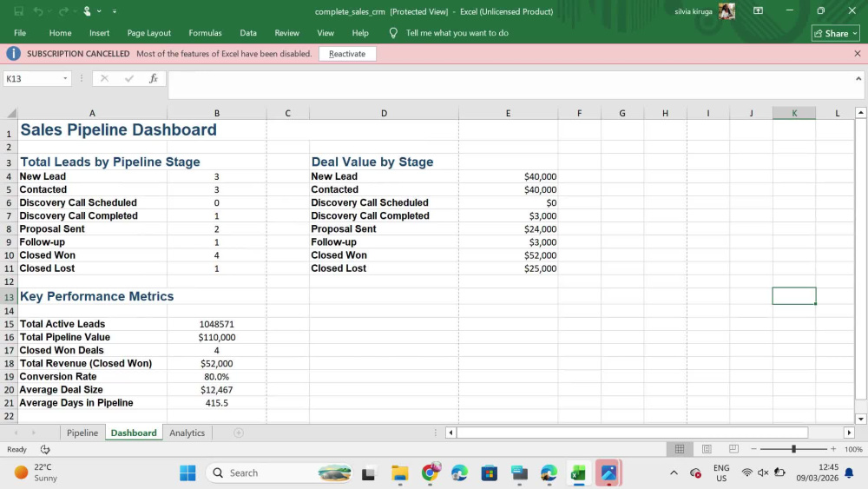Click the zoom out minus button
Viewport: 868px width, 489px height.
pyautogui.click(x=753, y=449)
